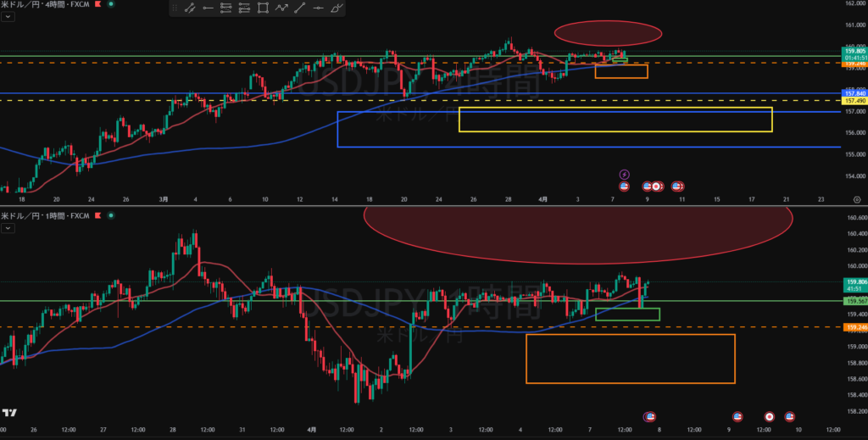Screen dimensions: 868x440
Task: Open chart settings gear on upper time axis
Action: (857, 198)
